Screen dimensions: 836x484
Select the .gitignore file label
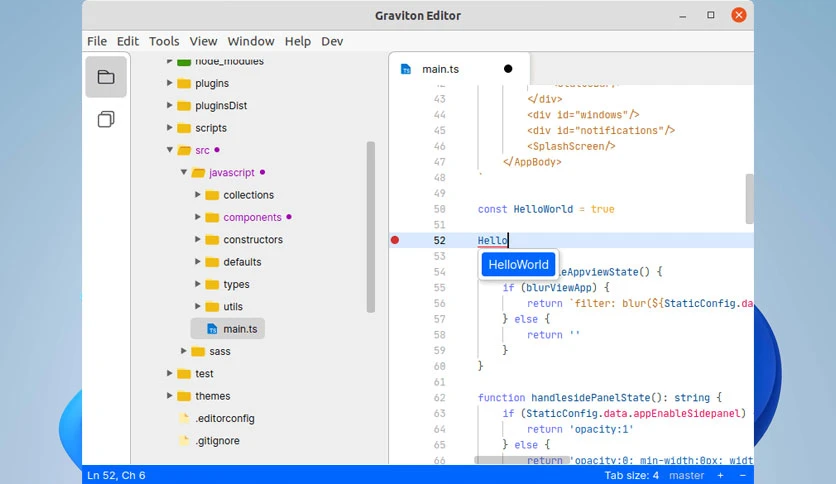(217, 441)
